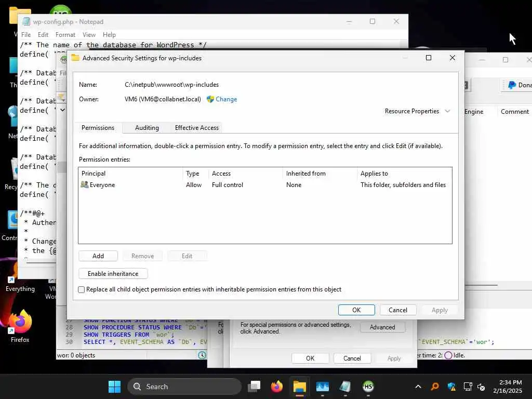Click the taskbar clock and date
The height and width of the screenshot is (399, 532).
click(508, 387)
